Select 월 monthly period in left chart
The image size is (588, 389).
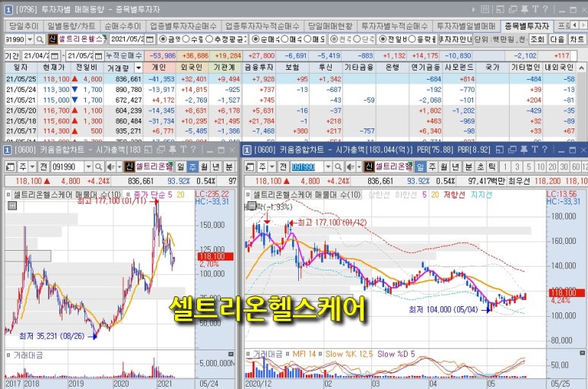pos(205,167)
